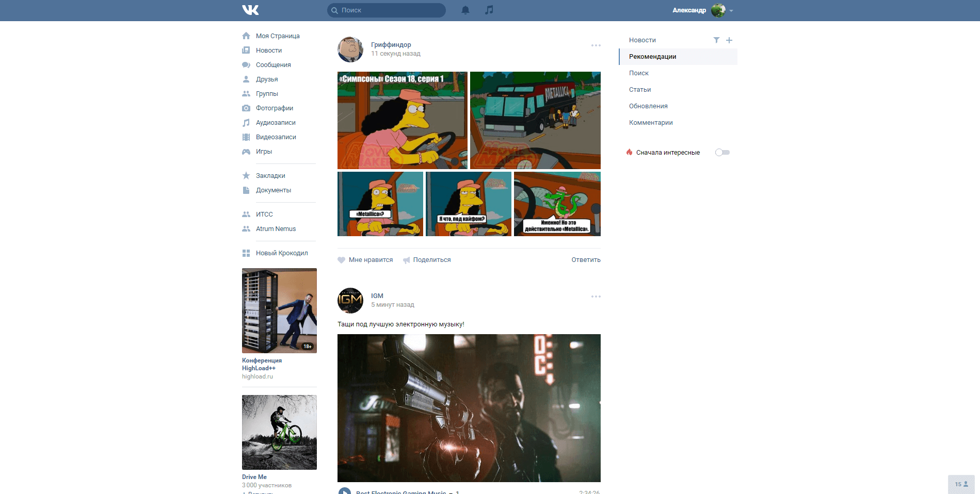Click the plus icon to add news tab
Image resolution: width=980 pixels, height=494 pixels.
(x=729, y=40)
